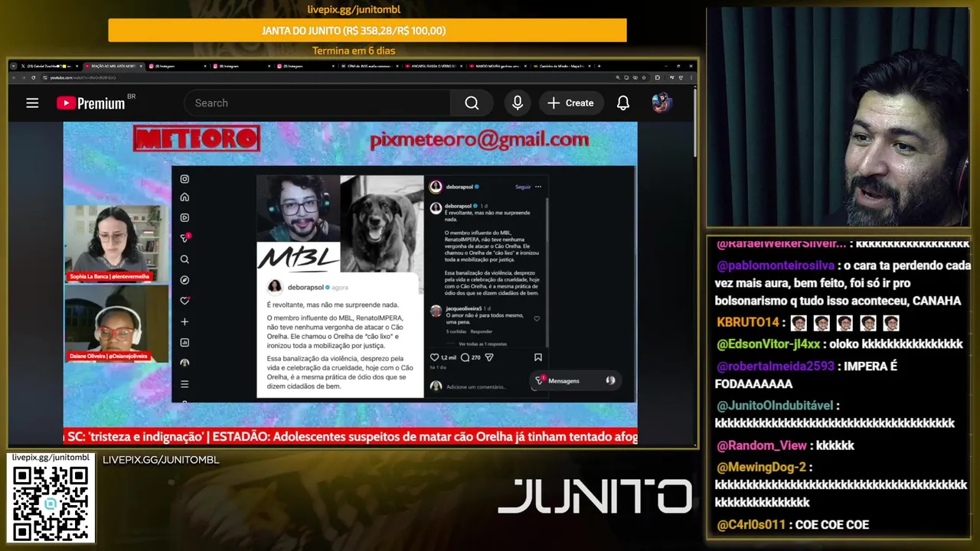Click Instagram search icon in video sidebar

click(x=185, y=259)
